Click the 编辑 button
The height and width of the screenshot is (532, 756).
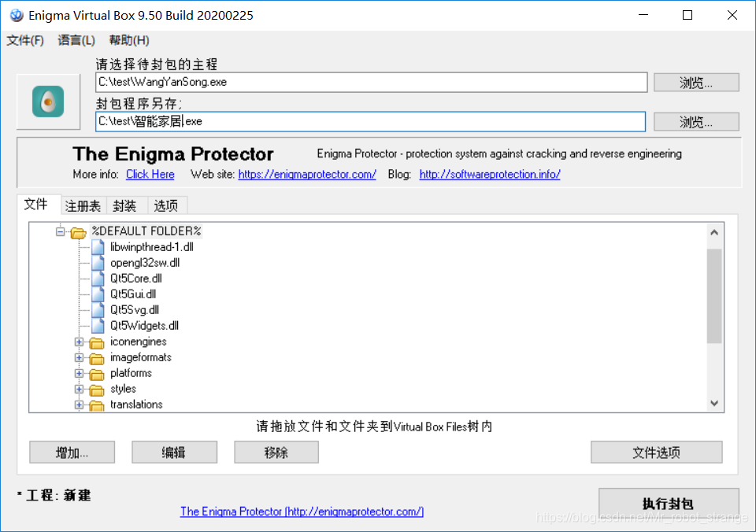pos(175,452)
